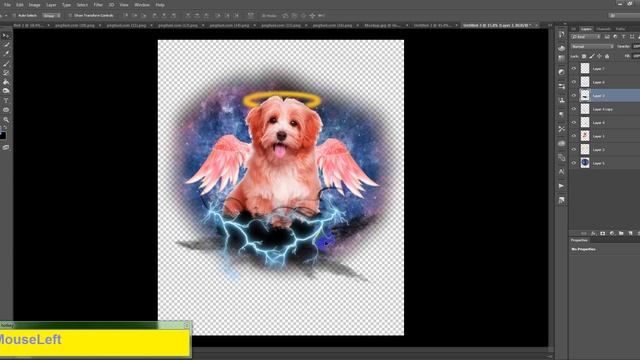Screen dimensions: 640x360
Task: Filter for adjustment layers icon
Action: [x=615, y=37]
